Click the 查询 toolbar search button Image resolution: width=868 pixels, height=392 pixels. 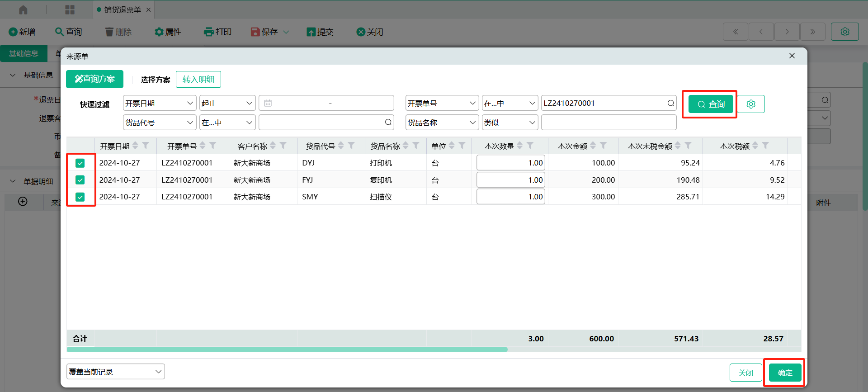(69, 32)
